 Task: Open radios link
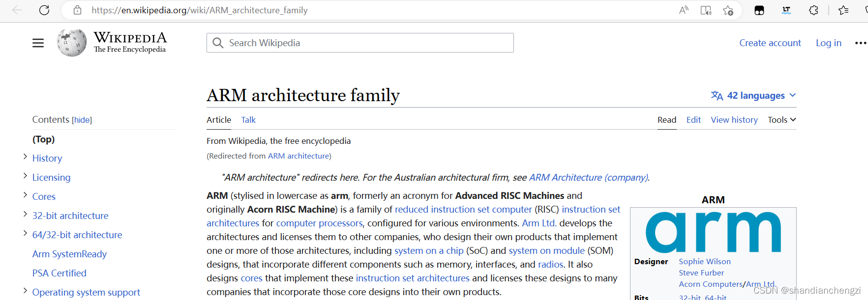pyautogui.click(x=550, y=264)
